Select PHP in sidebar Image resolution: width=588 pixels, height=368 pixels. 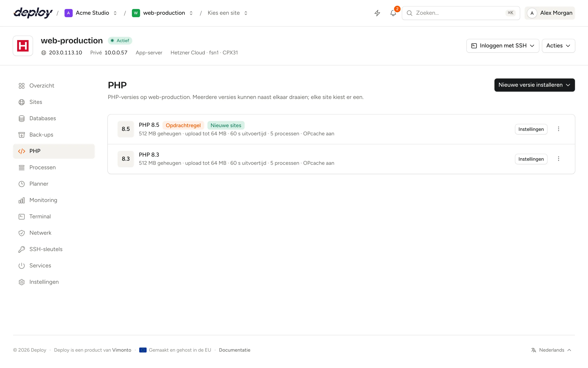(54, 151)
